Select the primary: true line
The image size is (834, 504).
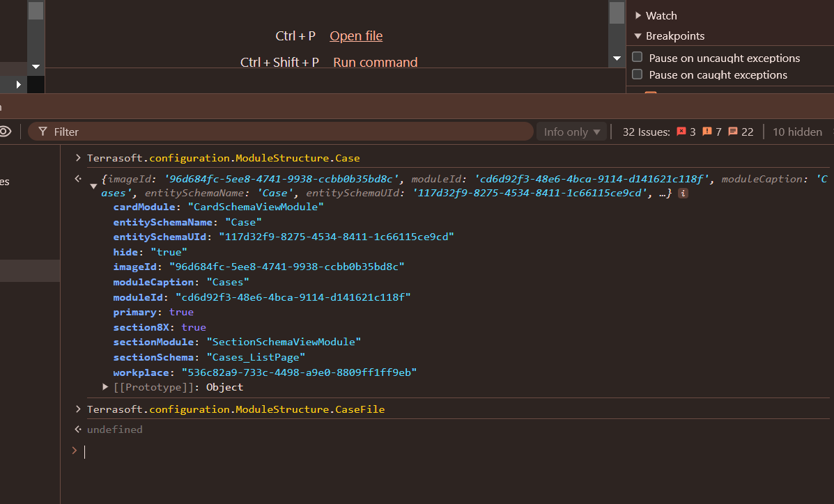point(153,312)
